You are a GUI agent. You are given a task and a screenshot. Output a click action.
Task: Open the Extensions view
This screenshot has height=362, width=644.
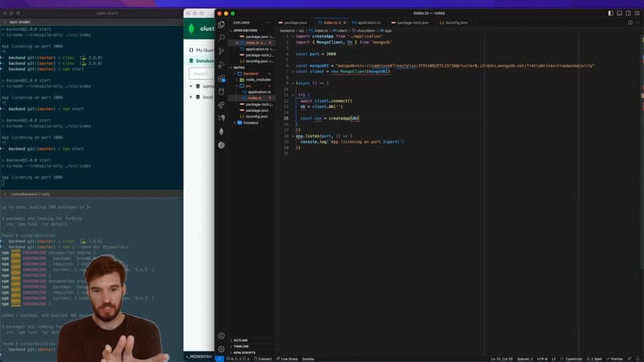tap(222, 78)
